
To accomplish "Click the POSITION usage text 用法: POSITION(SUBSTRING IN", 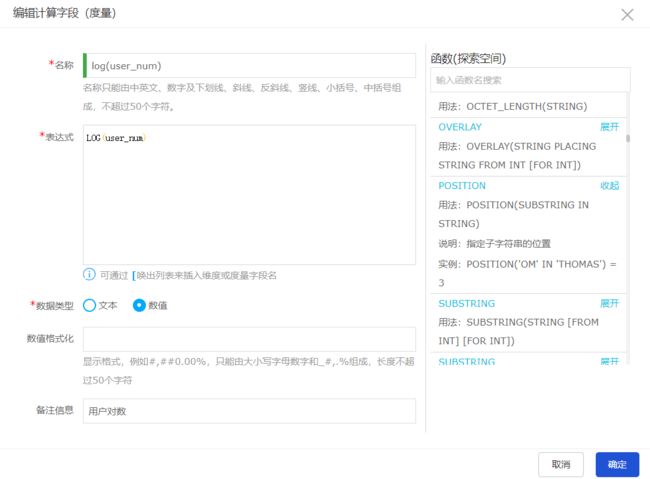I will (513, 205).
